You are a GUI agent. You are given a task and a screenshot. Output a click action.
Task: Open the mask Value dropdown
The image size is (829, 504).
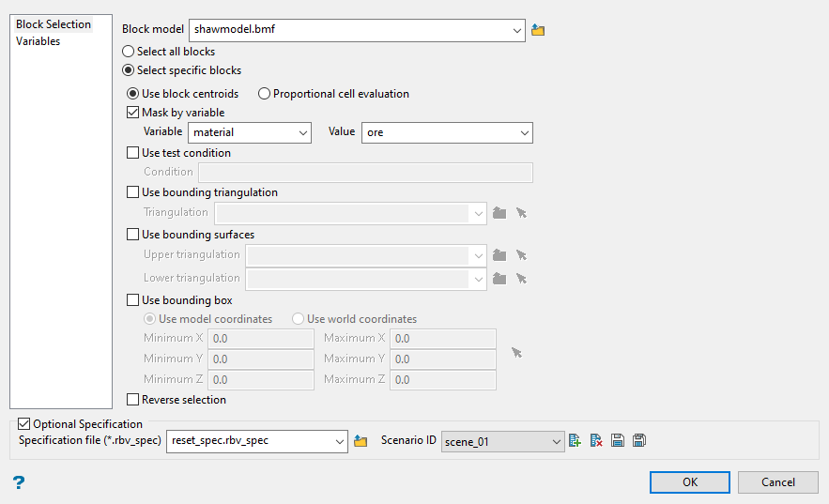(x=524, y=133)
